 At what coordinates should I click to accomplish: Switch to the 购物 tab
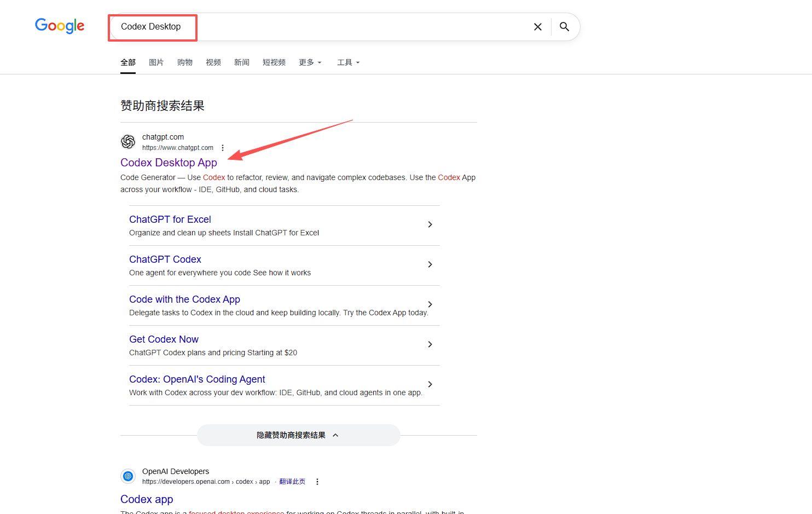coord(185,62)
